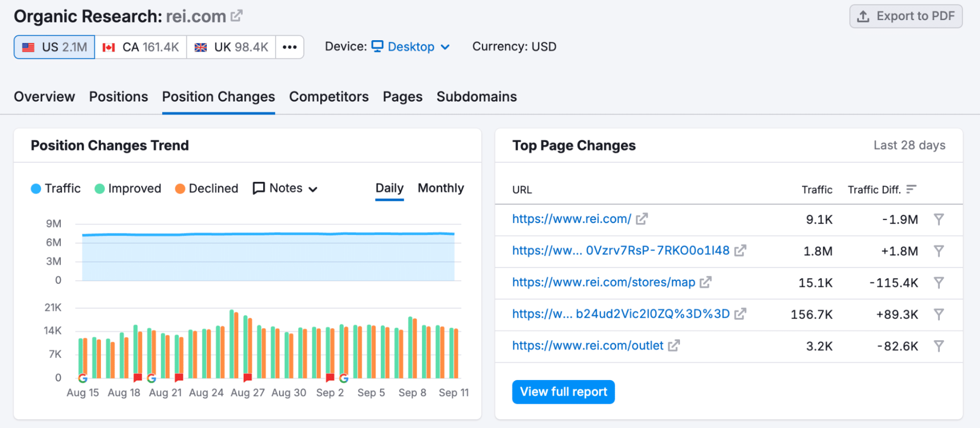Click the red note flag at Aug 27
This screenshot has height=428, width=980.
pyautogui.click(x=248, y=378)
